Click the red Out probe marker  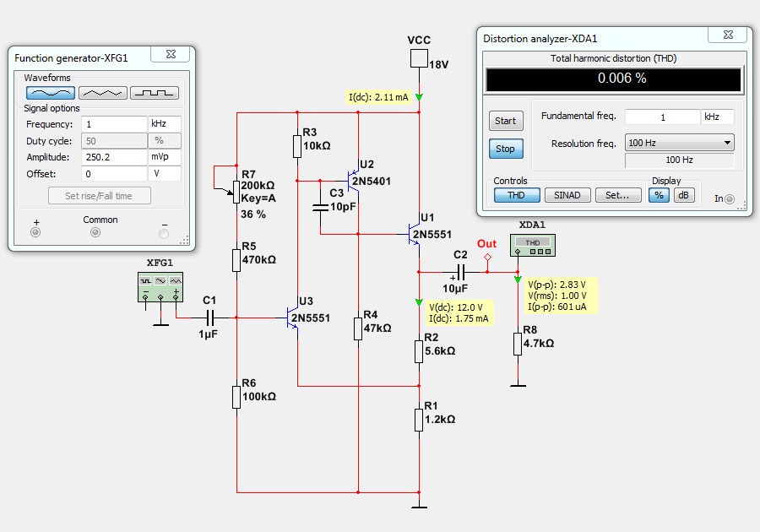(487, 258)
